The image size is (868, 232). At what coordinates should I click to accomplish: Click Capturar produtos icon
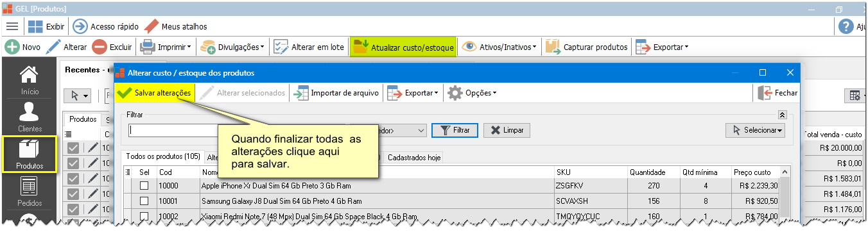pyautogui.click(x=552, y=47)
